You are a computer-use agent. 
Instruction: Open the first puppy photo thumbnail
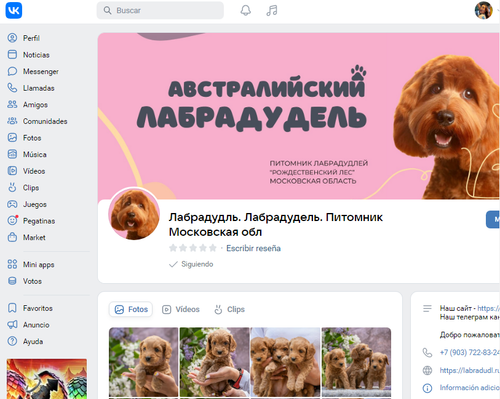pyautogui.click(x=144, y=362)
